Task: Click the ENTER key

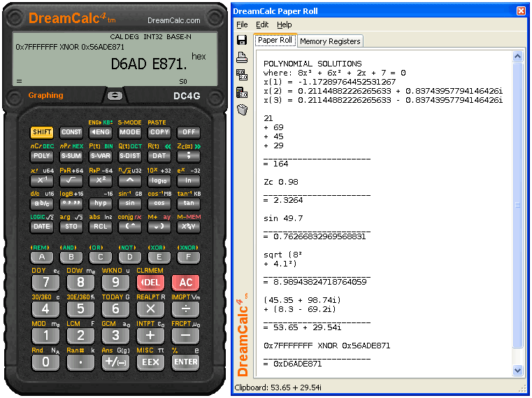Action: [x=185, y=362]
